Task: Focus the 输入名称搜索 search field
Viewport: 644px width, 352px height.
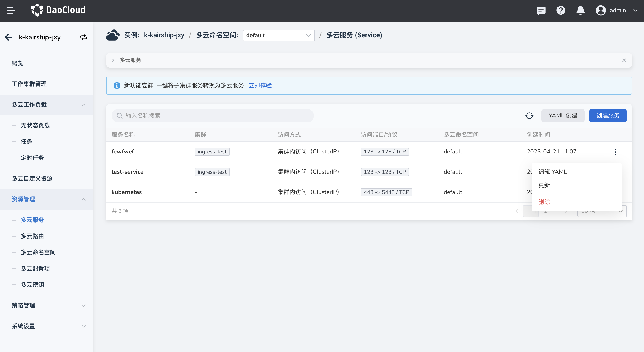Action: click(x=212, y=116)
